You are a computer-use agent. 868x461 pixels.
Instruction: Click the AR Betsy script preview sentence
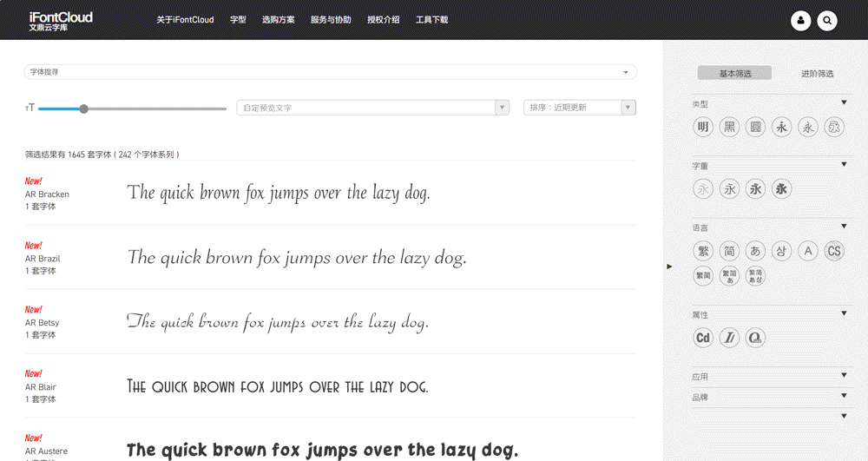point(278,322)
